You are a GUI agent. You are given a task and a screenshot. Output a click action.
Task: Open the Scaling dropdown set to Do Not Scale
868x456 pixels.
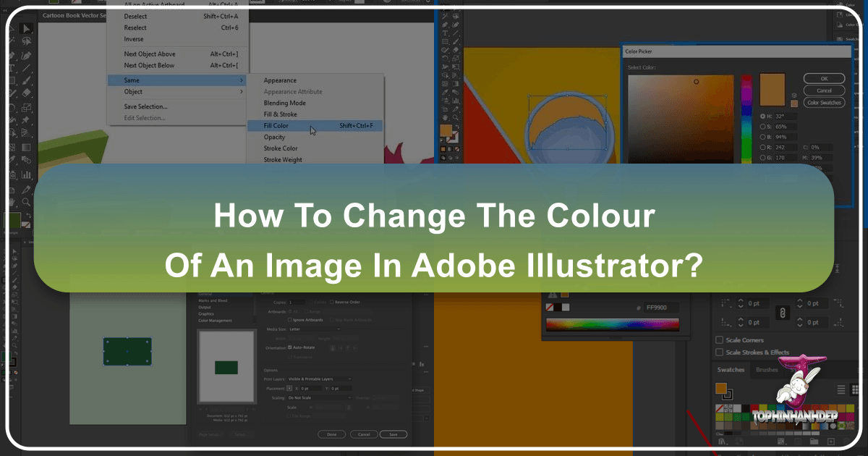point(319,398)
